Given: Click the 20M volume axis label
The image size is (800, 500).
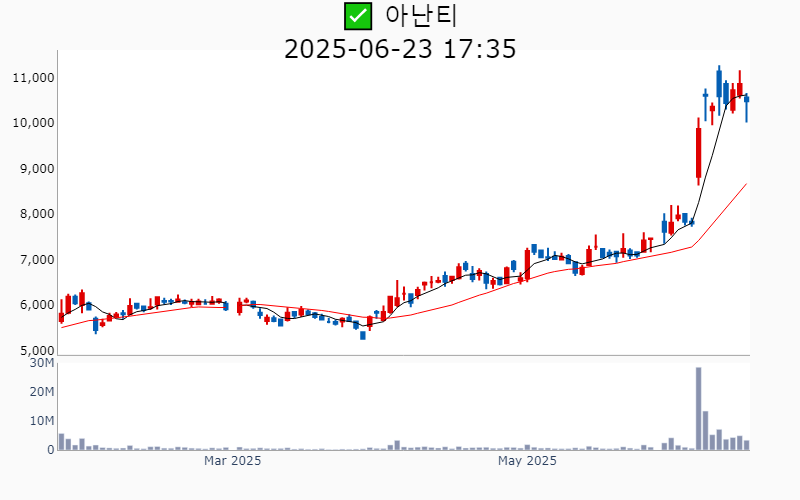Looking at the screenshot, I should (x=42, y=392).
